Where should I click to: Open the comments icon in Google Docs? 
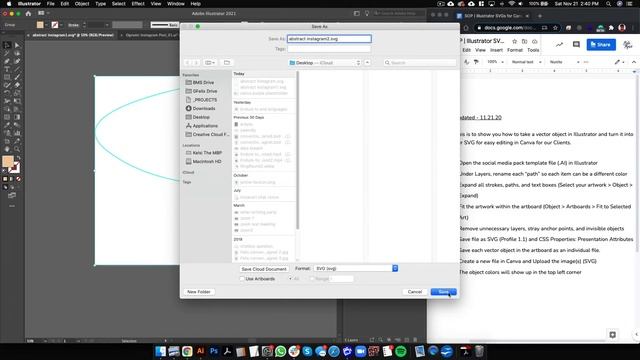pyautogui.click(x=576, y=44)
